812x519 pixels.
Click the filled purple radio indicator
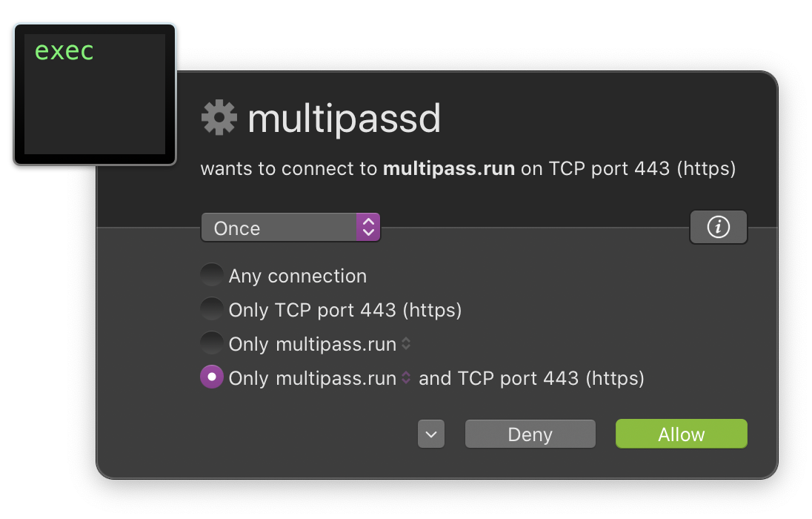[212, 377]
